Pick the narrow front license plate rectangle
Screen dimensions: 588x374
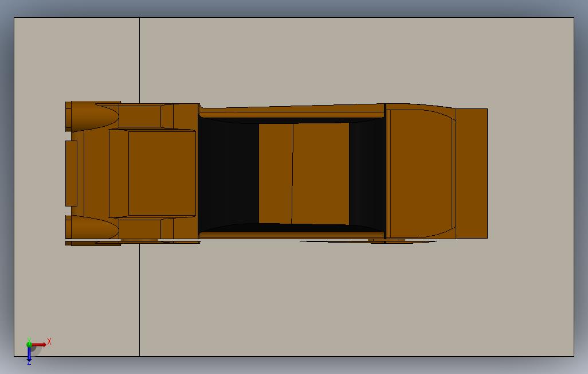tap(71, 173)
